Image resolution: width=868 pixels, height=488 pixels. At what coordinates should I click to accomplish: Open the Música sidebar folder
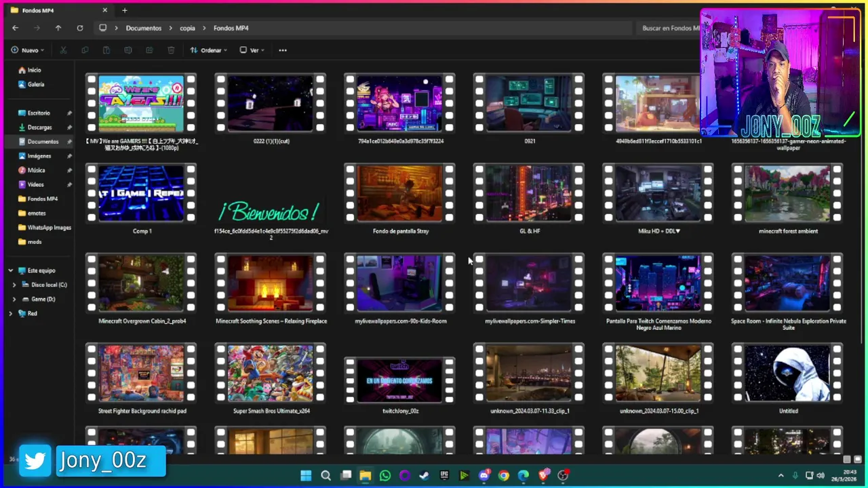[36, 170]
